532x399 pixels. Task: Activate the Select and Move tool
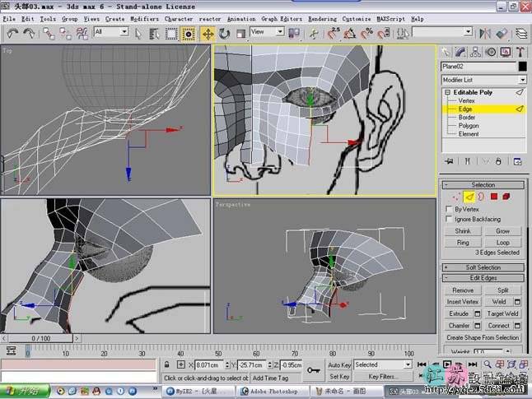[208, 34]
